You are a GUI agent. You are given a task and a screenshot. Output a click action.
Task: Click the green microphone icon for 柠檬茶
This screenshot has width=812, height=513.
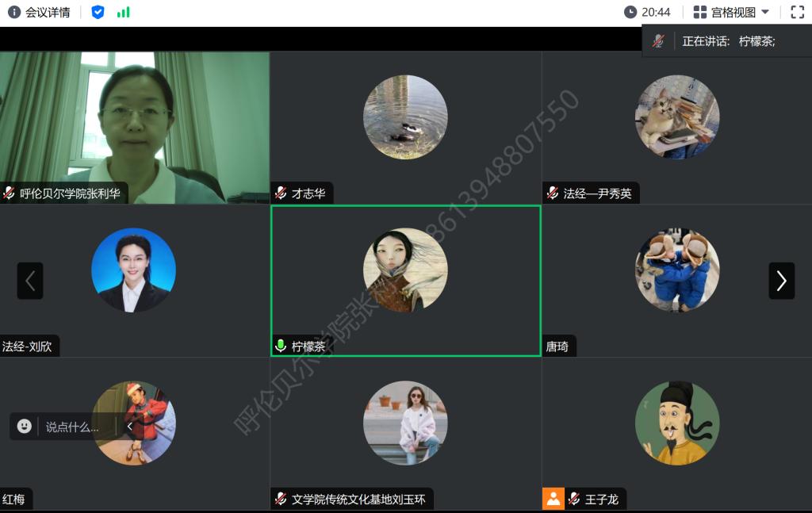pyautogui.click(x=281, y=346)
